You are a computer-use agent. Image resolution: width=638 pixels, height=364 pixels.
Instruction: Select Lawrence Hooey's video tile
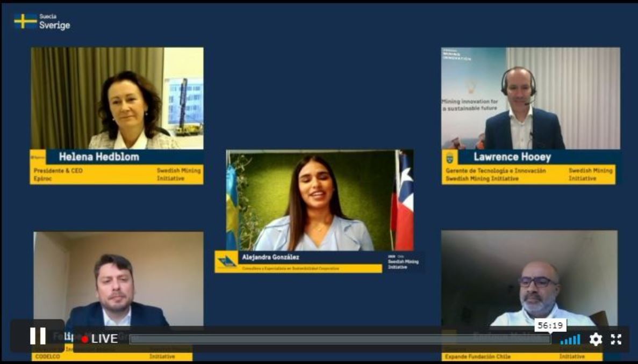pos(531,98)
